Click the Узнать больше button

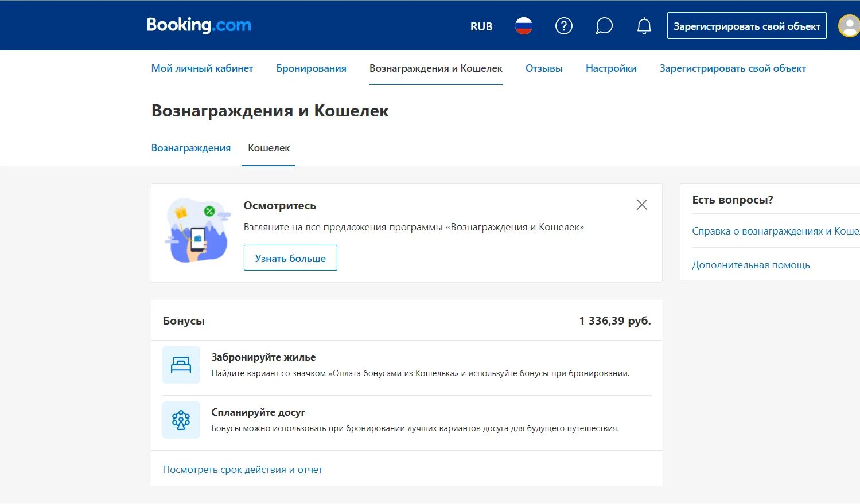(290, 258)
